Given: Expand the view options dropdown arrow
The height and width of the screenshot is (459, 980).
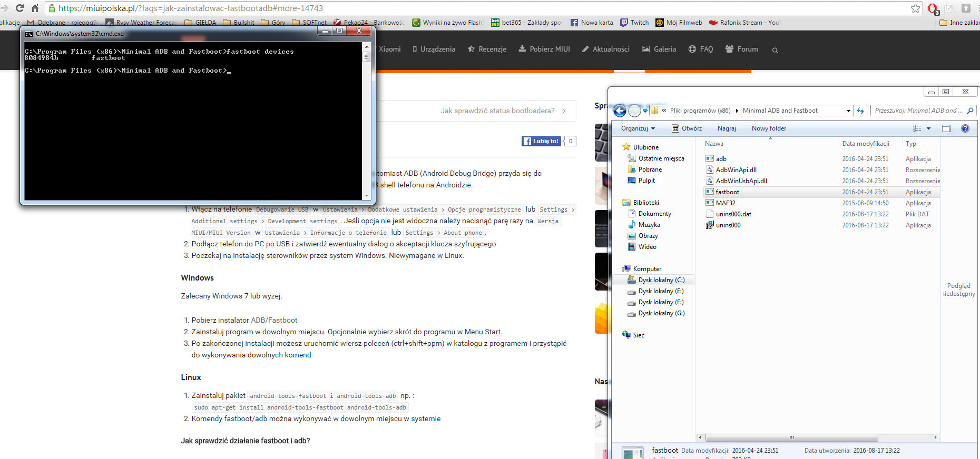Looking at the screenshot, I should click(928, 128).
